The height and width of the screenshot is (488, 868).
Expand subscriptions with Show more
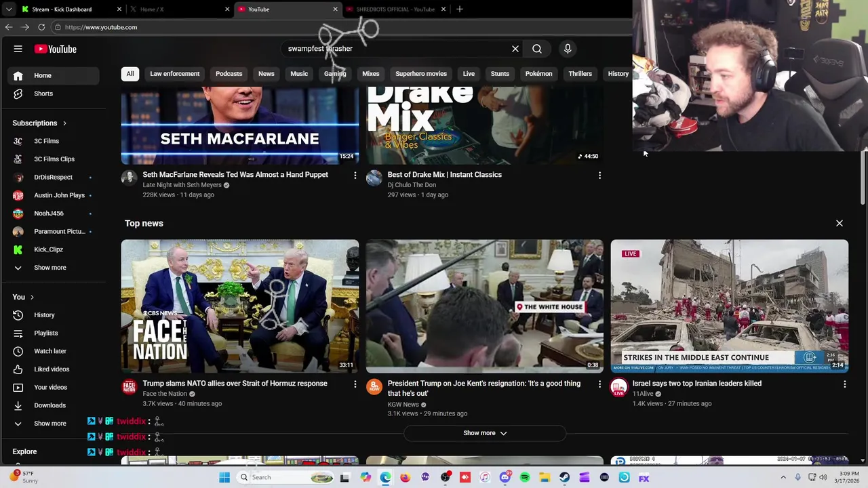point(54,268)
